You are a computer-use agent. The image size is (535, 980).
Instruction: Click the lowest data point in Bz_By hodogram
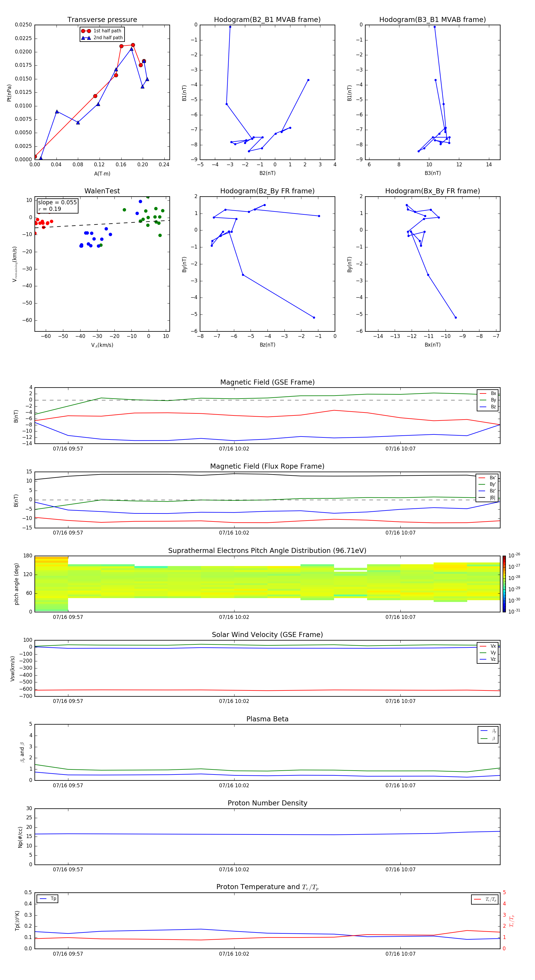point(314,318)
